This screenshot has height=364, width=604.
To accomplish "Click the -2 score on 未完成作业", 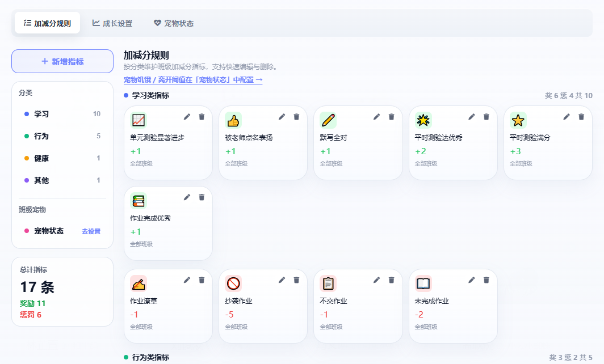I will [x=419, y=314].
